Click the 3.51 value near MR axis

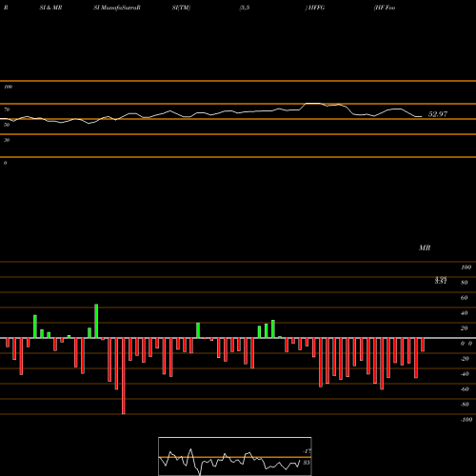click(441, 282)
